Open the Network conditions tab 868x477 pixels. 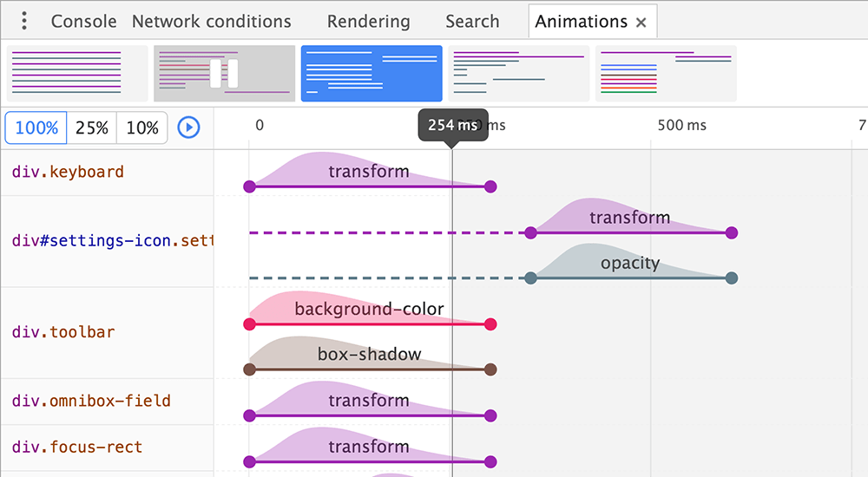(211, 21)
